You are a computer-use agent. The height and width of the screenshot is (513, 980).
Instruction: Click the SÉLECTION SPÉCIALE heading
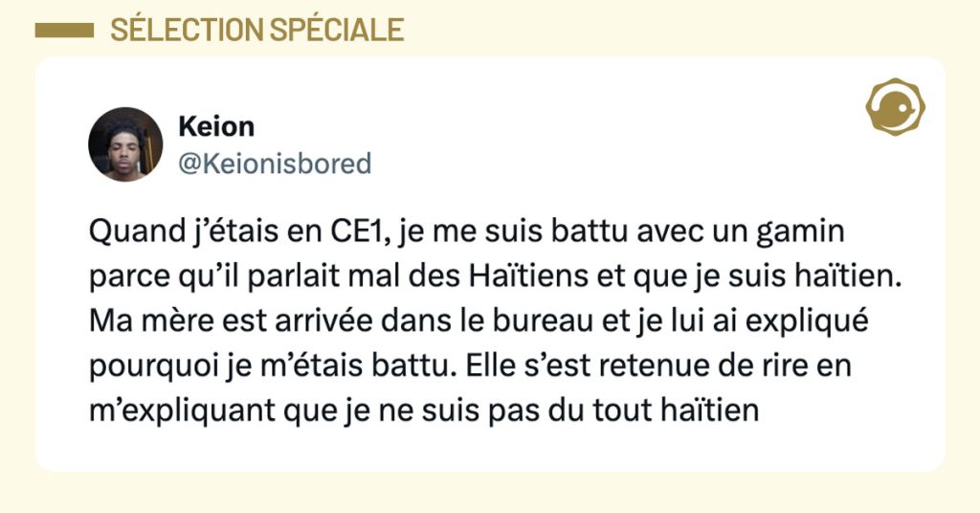point(256,30)
